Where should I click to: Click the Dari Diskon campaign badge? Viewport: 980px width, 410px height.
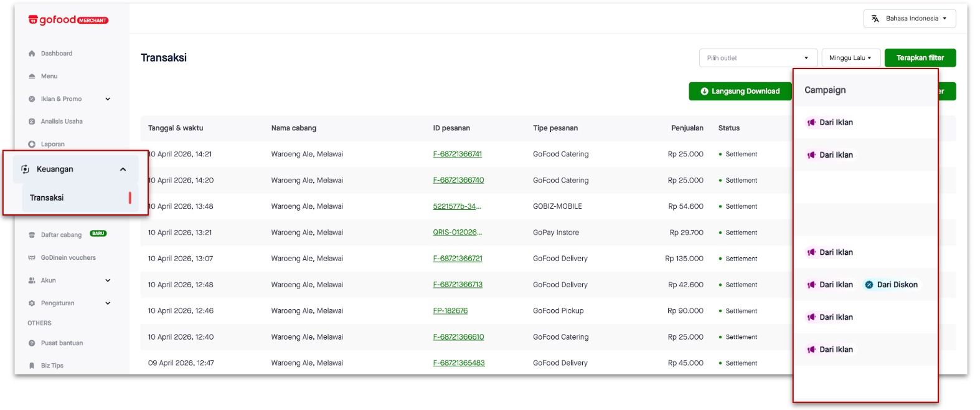pos(891,285)
